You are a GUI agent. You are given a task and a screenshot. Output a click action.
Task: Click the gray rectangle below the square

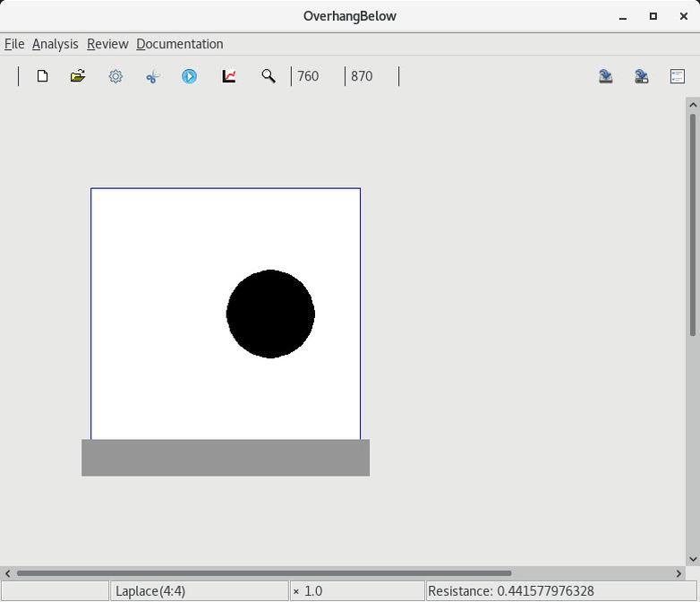point(226,458)
